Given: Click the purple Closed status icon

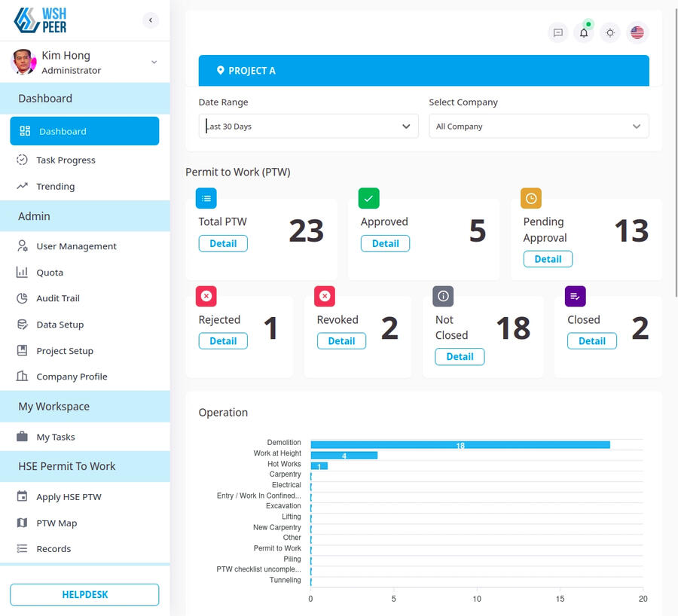Looking at the screenshot, I should tap(575, 296).
